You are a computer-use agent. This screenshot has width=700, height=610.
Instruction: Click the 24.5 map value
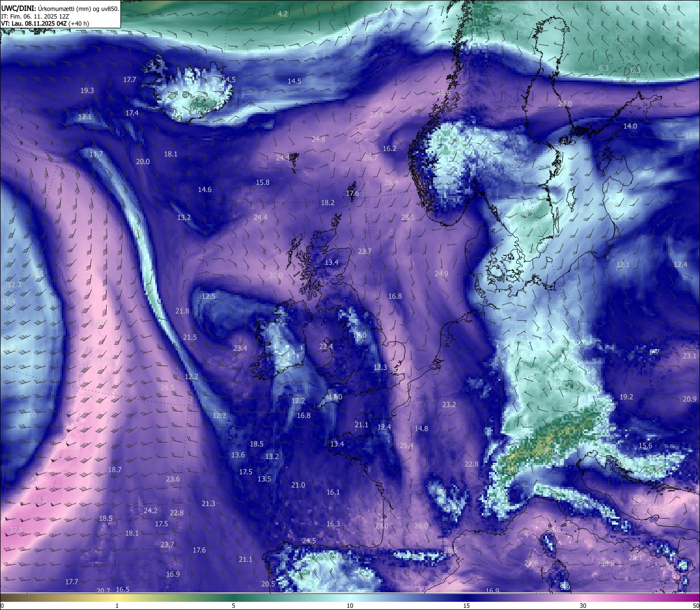309,541
